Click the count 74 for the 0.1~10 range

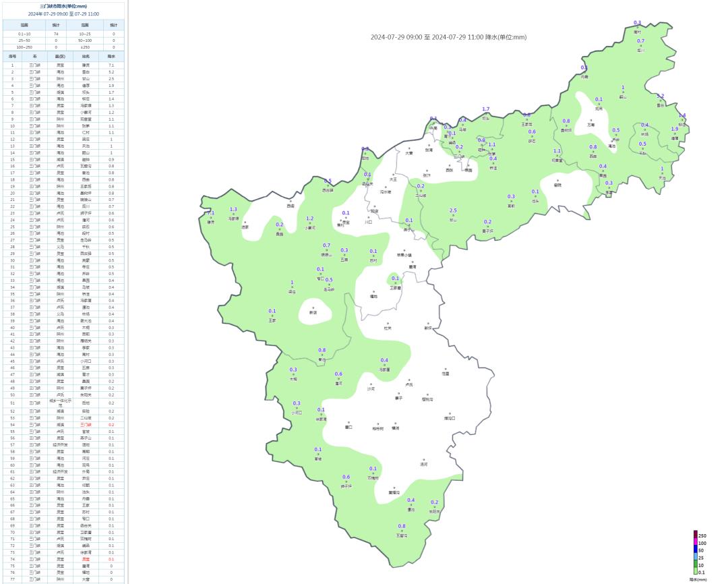pyautogui.click(x=56, y=34)
